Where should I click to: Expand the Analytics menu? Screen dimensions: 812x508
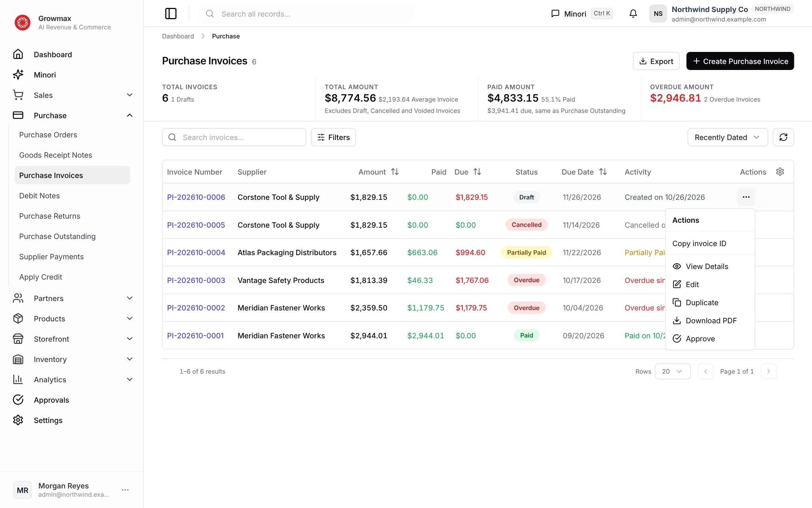coord(71,379)
